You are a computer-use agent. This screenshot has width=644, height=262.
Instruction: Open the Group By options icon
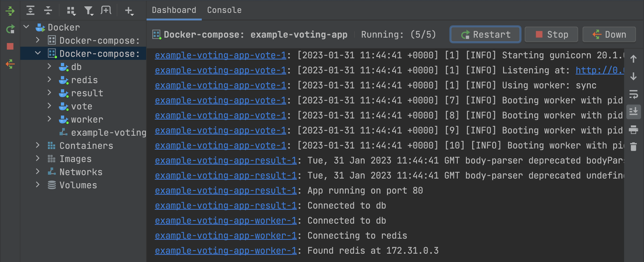coord(71,11)
